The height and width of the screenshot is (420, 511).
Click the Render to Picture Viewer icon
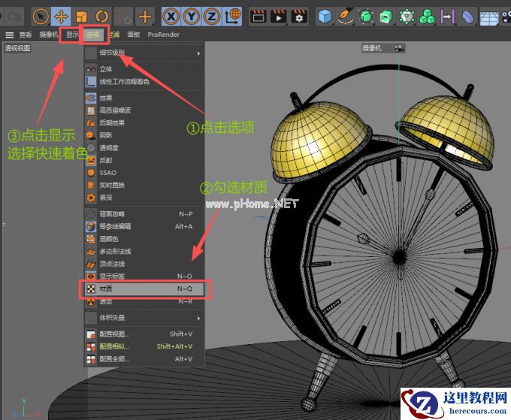[279, 16]
